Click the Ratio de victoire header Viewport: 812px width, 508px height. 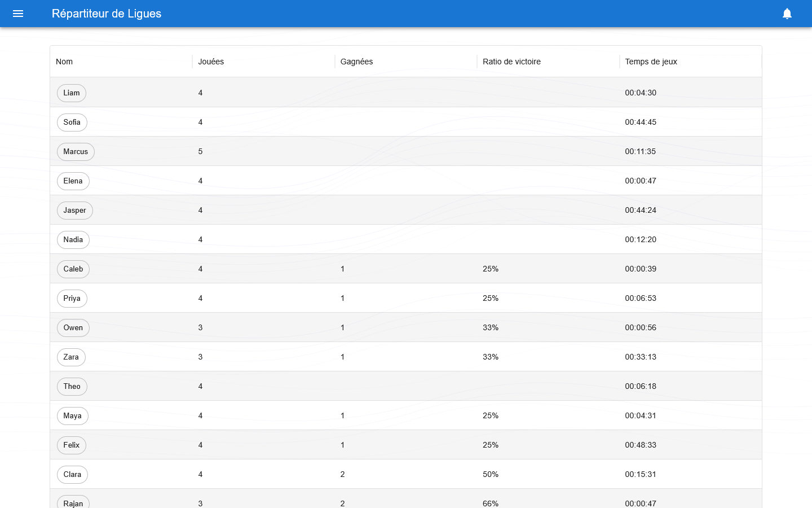[511, 62]
